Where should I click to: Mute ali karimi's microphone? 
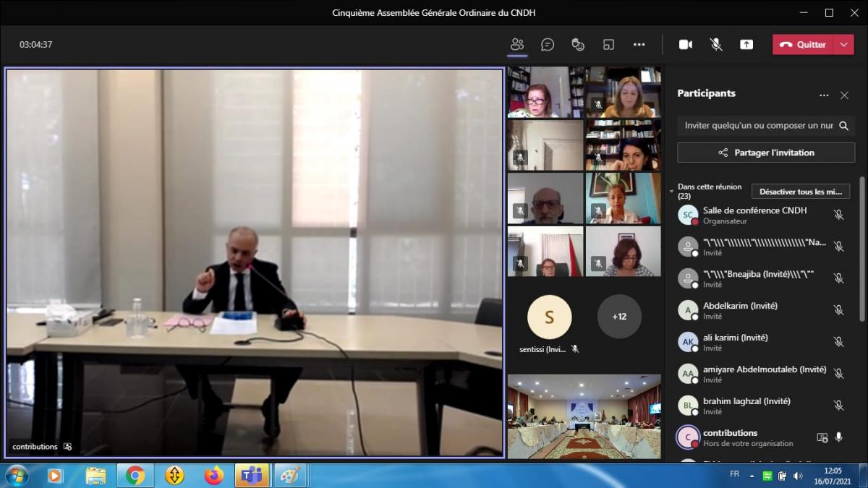[x=838, y=342]
